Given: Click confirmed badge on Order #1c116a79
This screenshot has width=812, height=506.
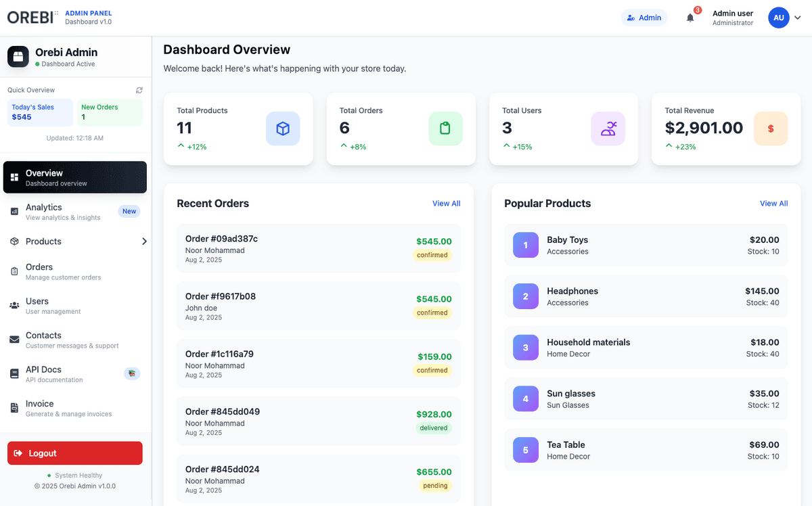Looking at the screenshot, I should (x=432, y=370).
